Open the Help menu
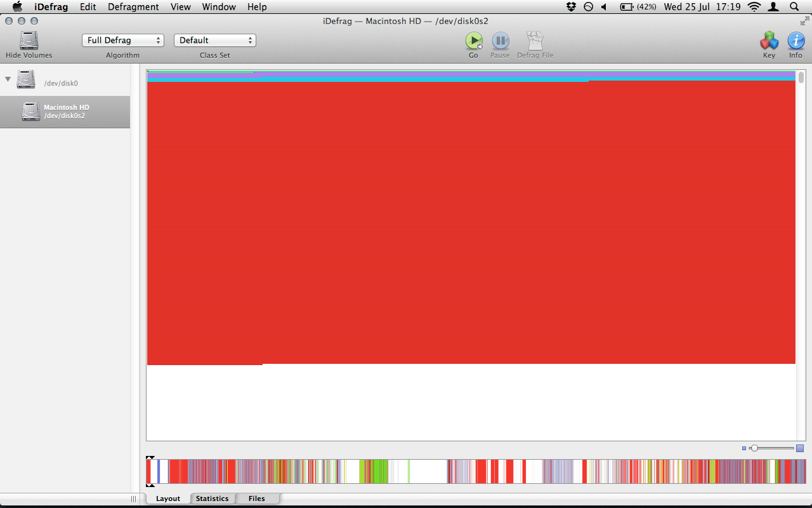 click(257, 7)
